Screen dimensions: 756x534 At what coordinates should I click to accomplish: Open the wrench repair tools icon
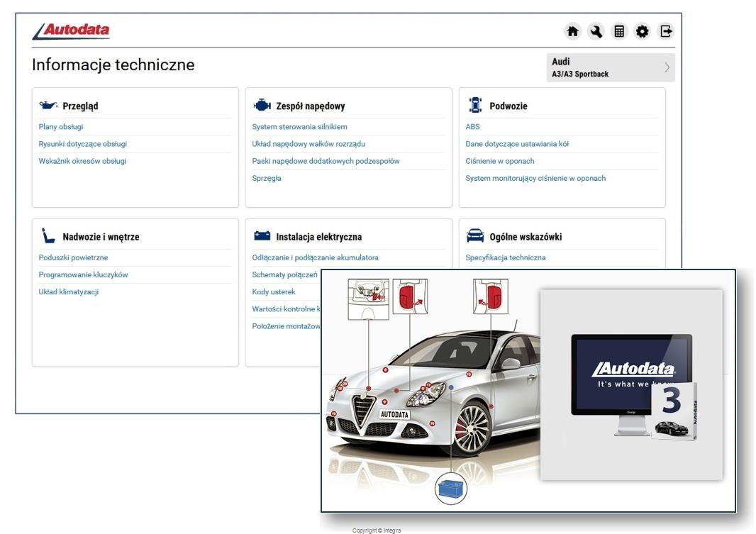[x=596, y=31]
